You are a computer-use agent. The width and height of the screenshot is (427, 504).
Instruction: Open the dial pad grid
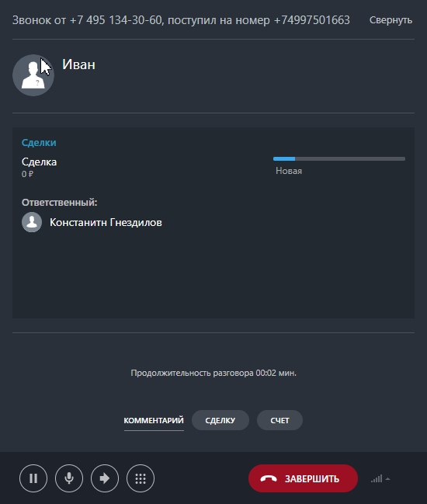[141, 478]
